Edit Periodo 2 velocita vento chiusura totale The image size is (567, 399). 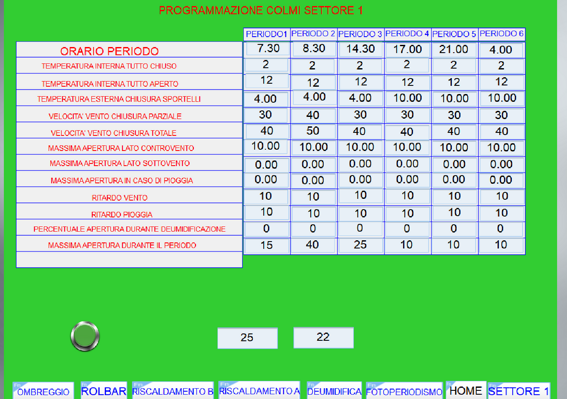coord(314,131)
